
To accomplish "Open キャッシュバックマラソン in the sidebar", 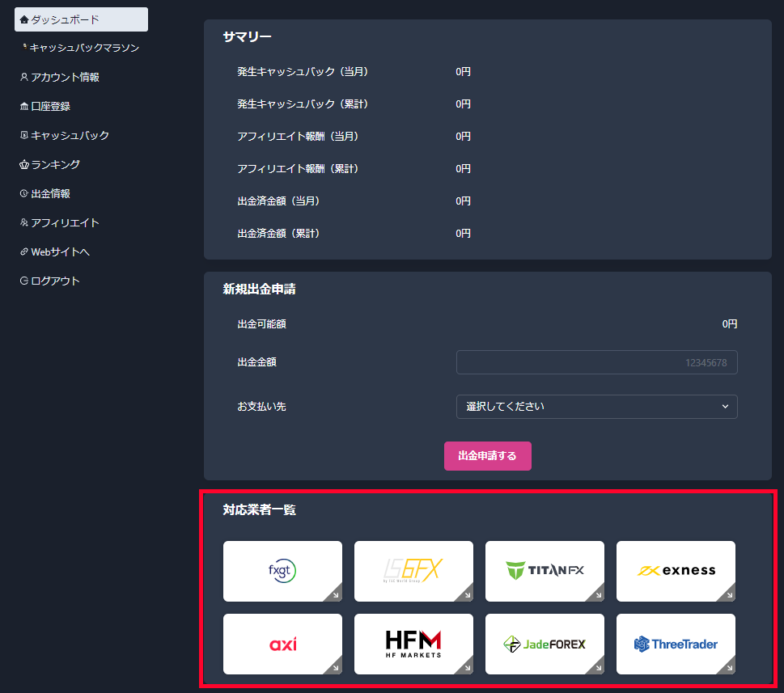I will click(81, 49).
